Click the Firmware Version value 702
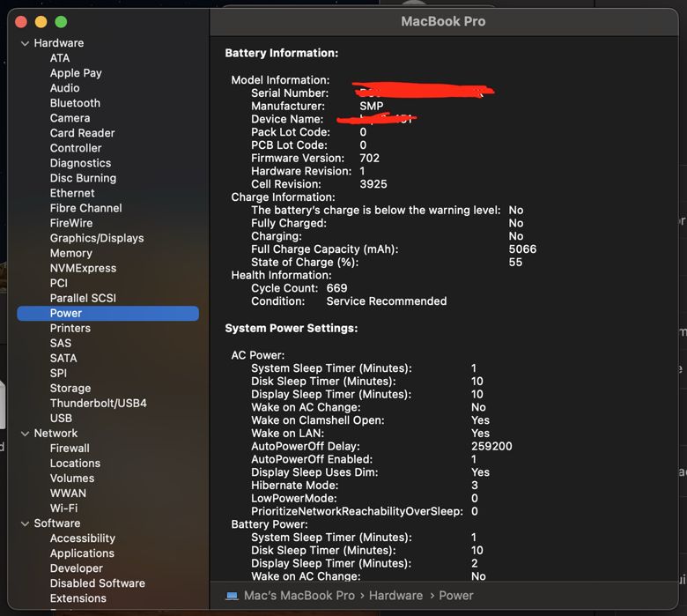Viewport: 687px width, 616px height. coord(369,159)
